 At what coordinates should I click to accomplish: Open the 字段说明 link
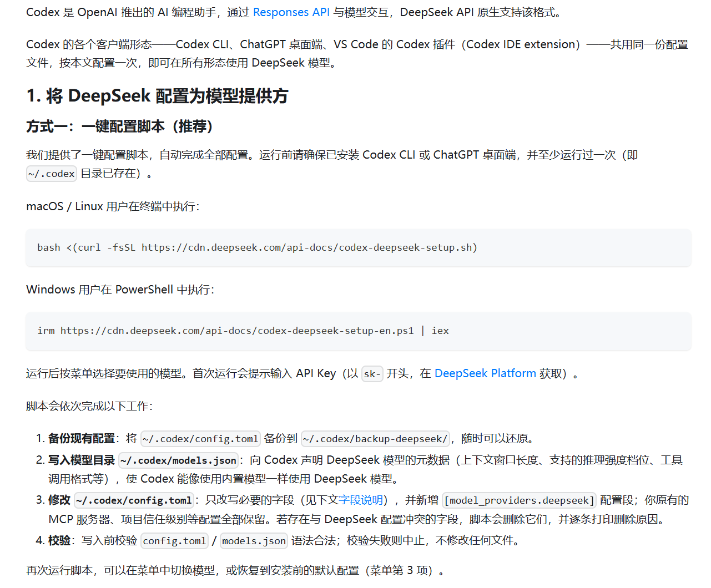361,500
